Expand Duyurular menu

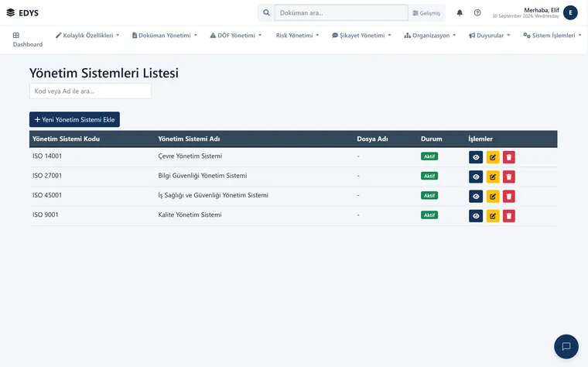click(490, 36)
